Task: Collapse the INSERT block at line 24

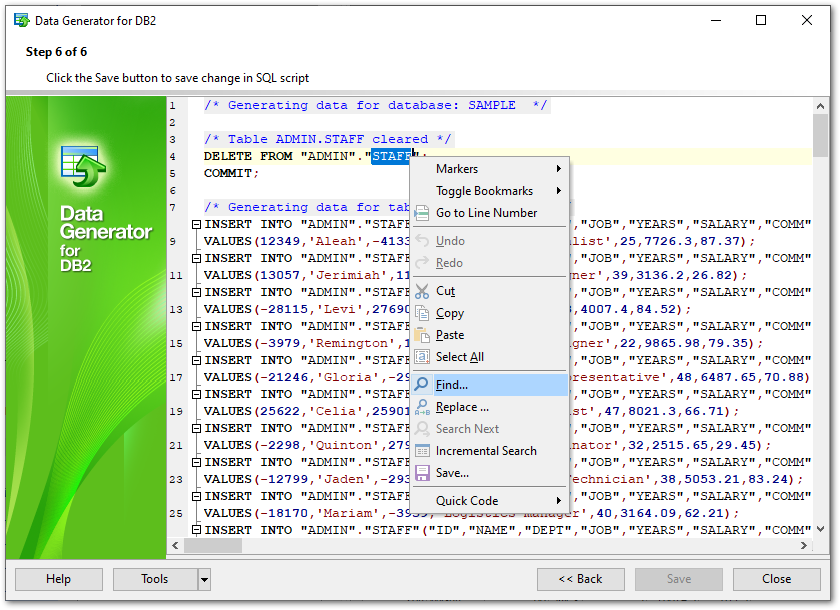Action: 197,496
